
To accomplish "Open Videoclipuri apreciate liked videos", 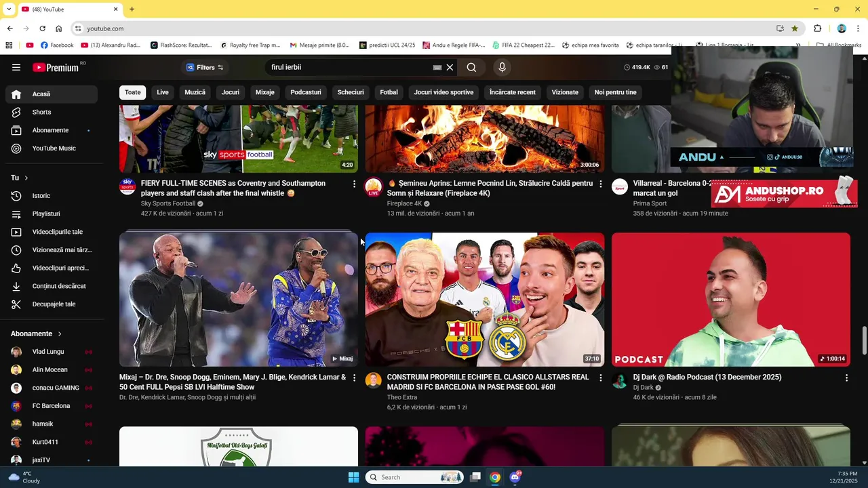I will click(x=52, y=268).
